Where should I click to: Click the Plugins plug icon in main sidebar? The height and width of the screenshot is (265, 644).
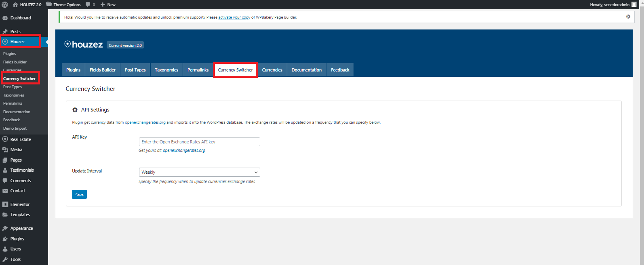click(x=5, y=239)
